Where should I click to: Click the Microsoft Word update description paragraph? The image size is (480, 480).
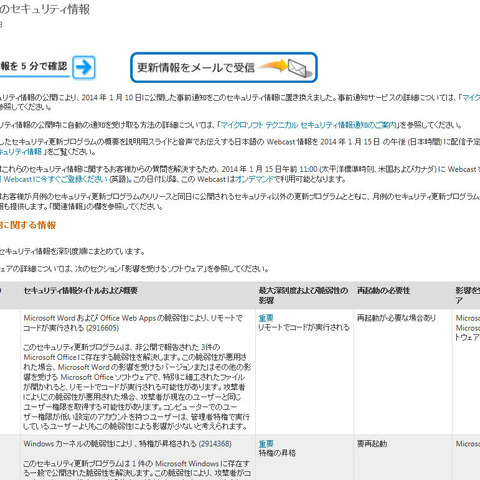pos(137,387)
